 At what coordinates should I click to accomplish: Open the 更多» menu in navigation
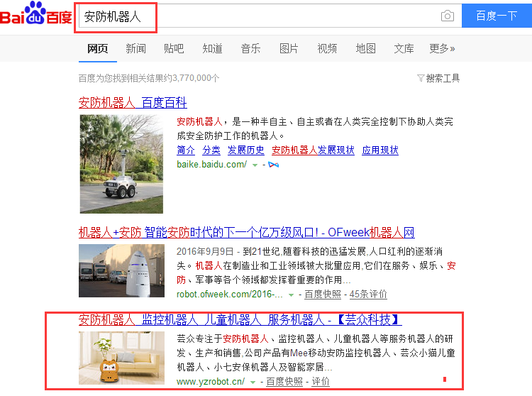point(442,48)
